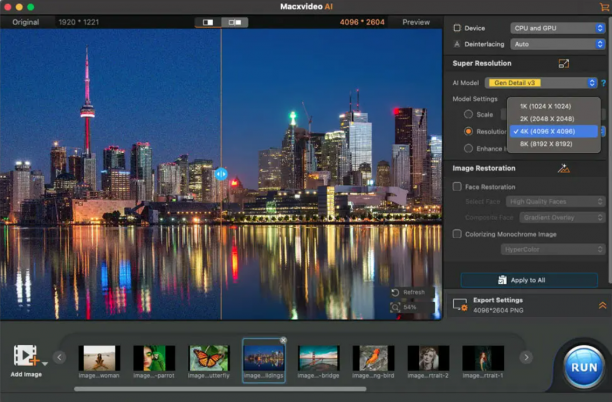
Task: Enable the Face Restoration checkbox
Action: (x=457, y=187)
